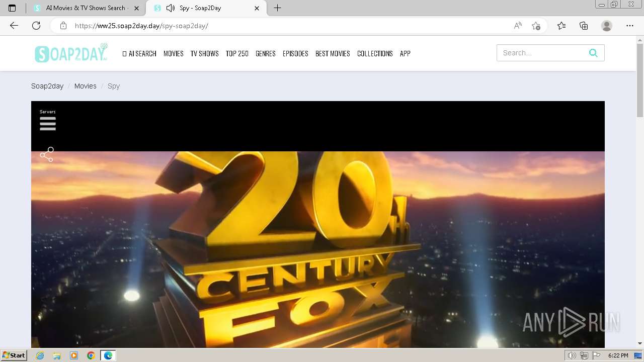The width and height of the screenshot is (644, 362).
Task: Click Show desktop button in tray
Action: [638, 355]
